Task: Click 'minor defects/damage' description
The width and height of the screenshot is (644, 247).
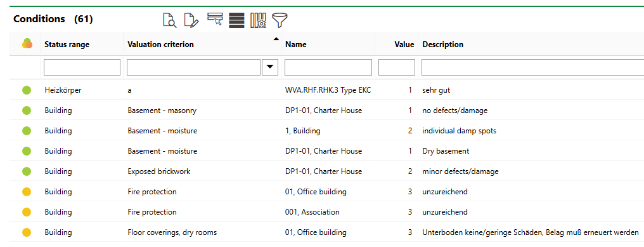Action: (460, 171)
